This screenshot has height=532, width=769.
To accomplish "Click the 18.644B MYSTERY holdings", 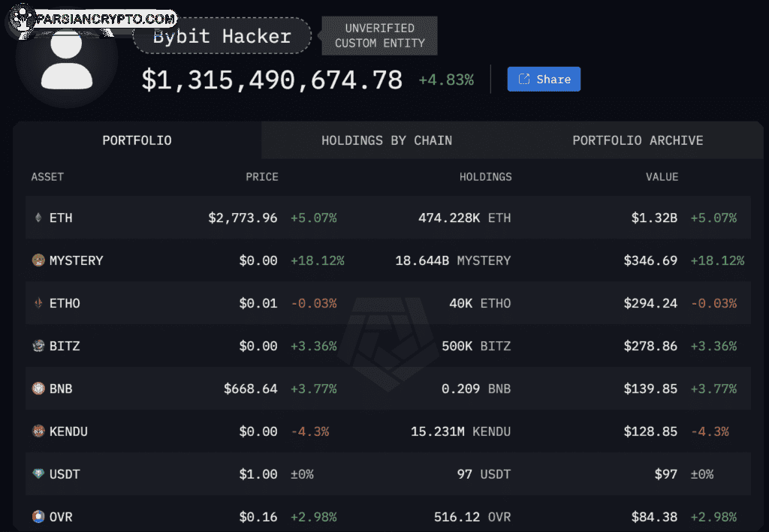I will point(453,260).
